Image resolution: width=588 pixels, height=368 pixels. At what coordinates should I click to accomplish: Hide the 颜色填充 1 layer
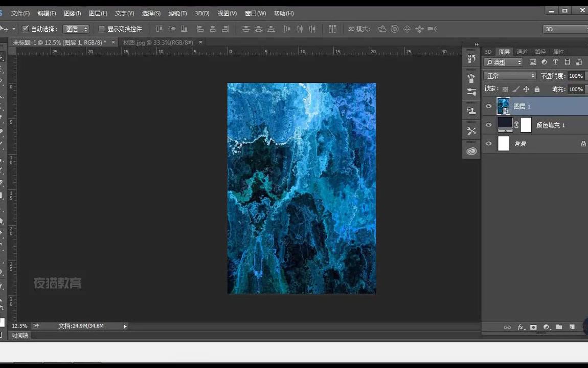click(488, 125)
